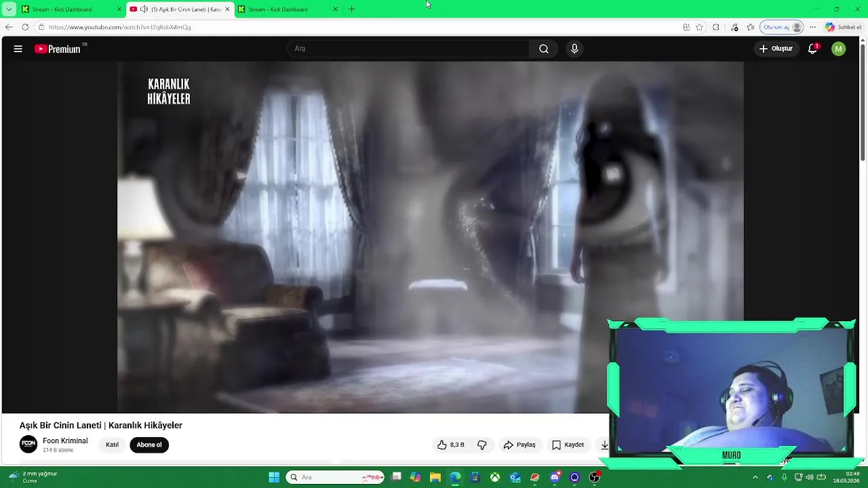This screenshot has width=868, height=488.
Task: Open OBS Studio from the taskbar
Action: click(595, 477)
